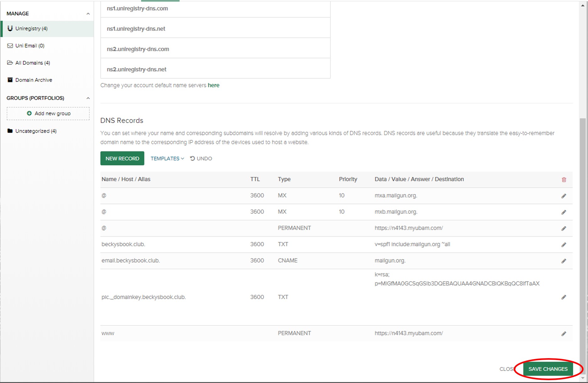Collapse the GROUPS (PORTFOLIOS) section chevron
588x383 pixels.
point(88,98)
